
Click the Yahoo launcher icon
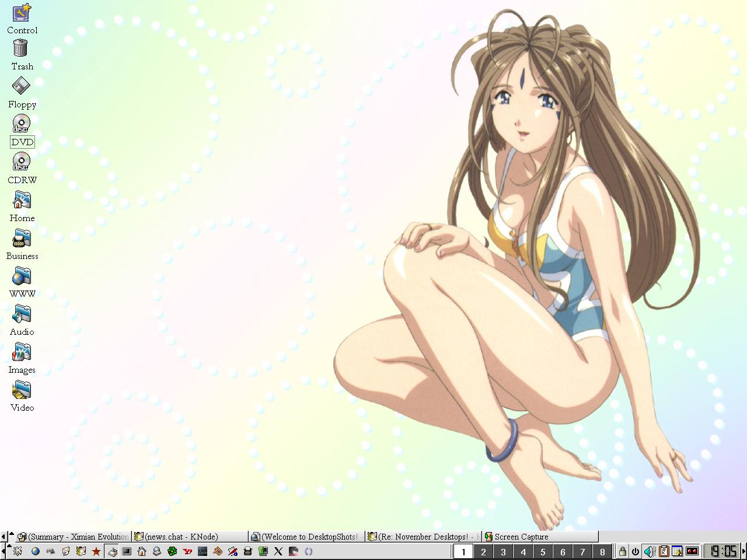[x=187, y=551]
